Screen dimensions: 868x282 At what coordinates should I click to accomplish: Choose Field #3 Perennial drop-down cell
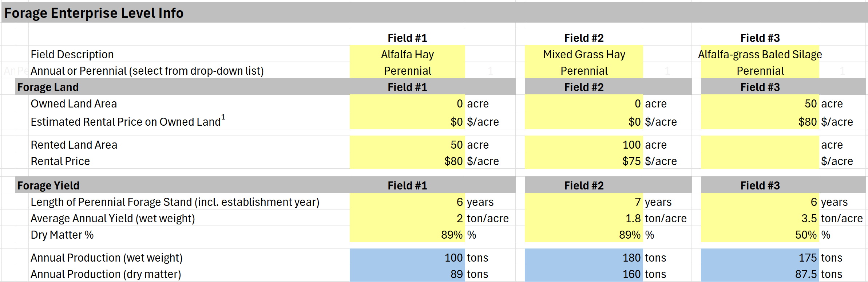click(760, 71)
